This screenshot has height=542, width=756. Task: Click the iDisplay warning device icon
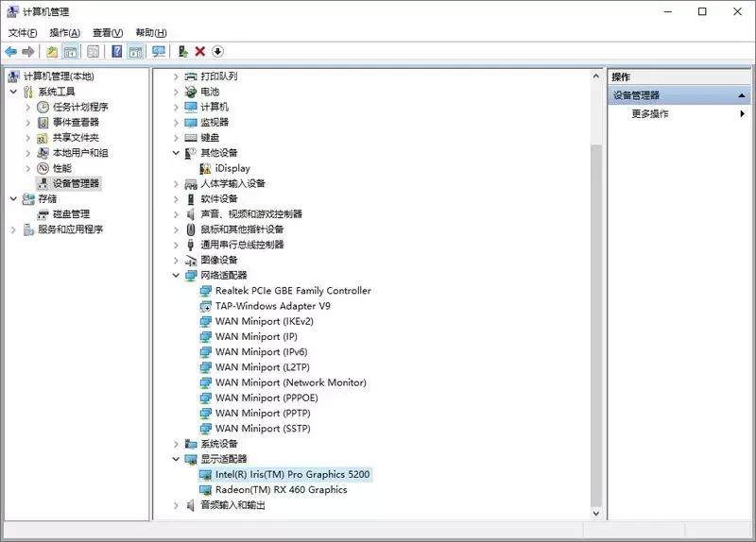[x=205, y=168]
